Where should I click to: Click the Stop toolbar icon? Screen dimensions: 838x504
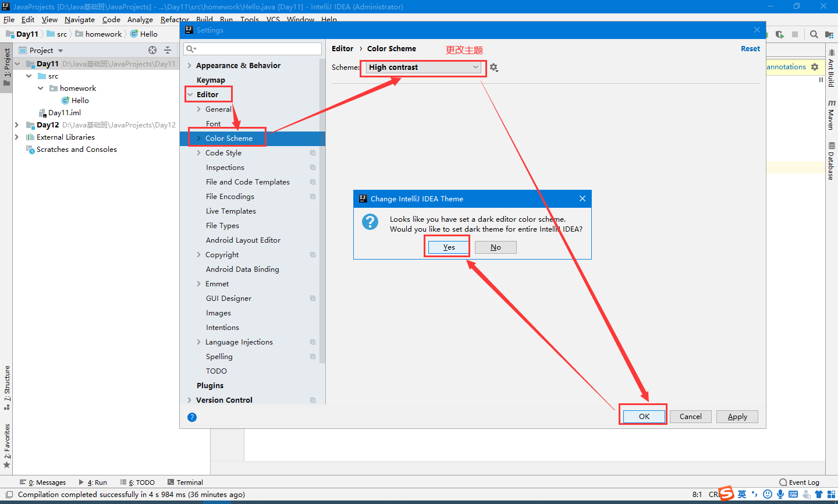(x=795, y=34)
